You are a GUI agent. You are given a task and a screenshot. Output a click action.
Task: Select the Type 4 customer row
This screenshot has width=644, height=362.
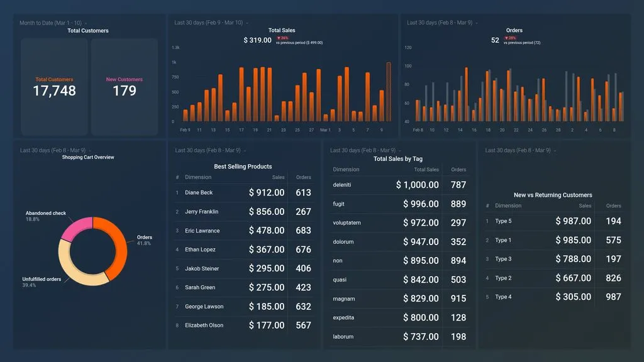coord(554,297)
